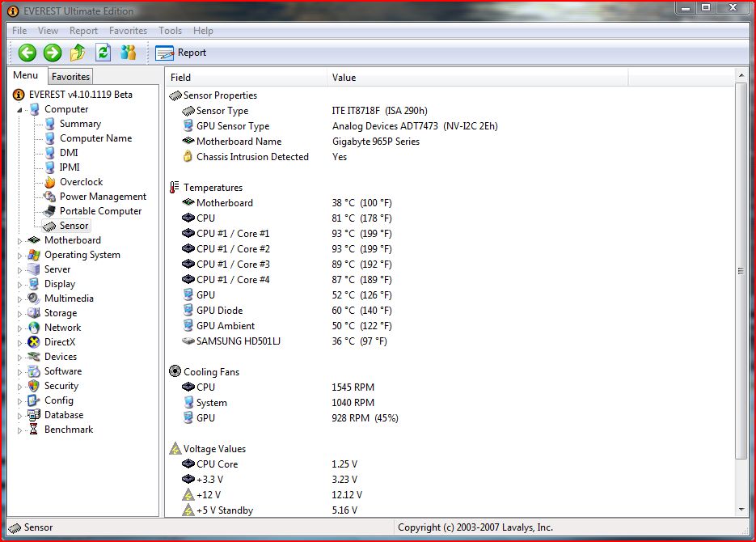Click the Field column header

coord(247,77)
